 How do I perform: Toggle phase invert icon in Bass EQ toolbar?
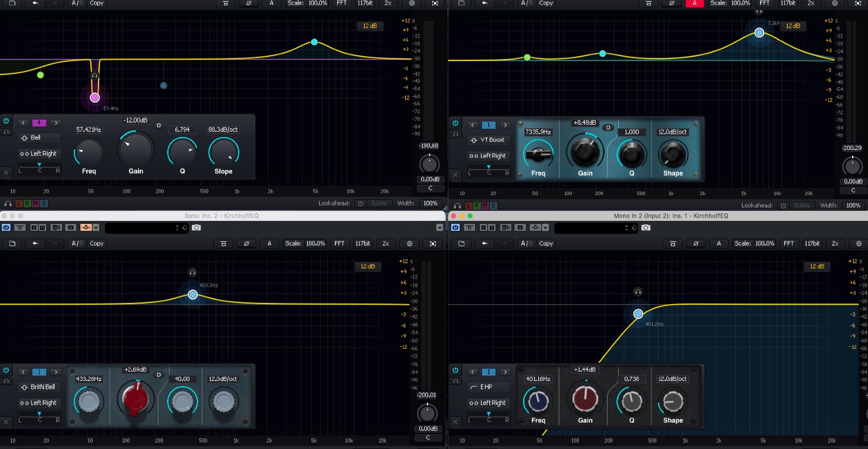pos(247,243)
